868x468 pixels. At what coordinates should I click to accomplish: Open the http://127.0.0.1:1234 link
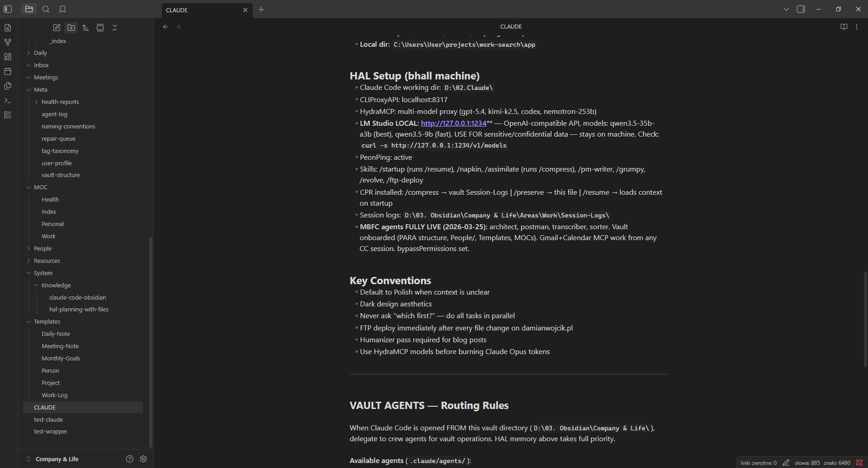tap(453, 123)
